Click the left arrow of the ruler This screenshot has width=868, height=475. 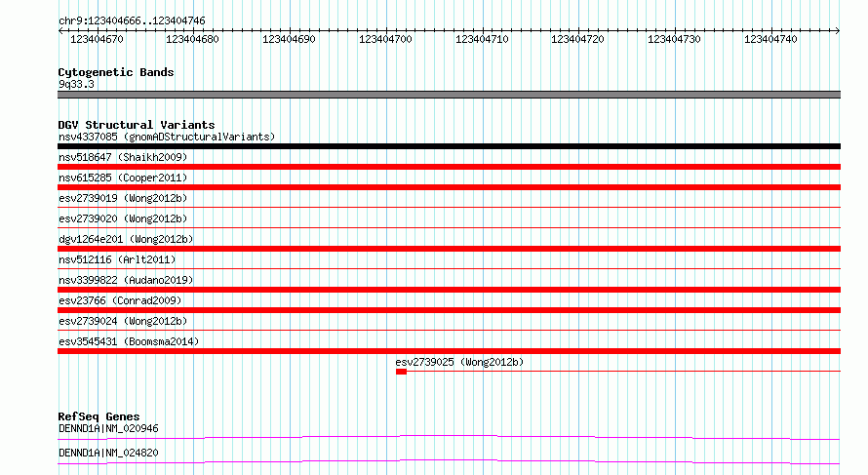[x=60, y=30]
